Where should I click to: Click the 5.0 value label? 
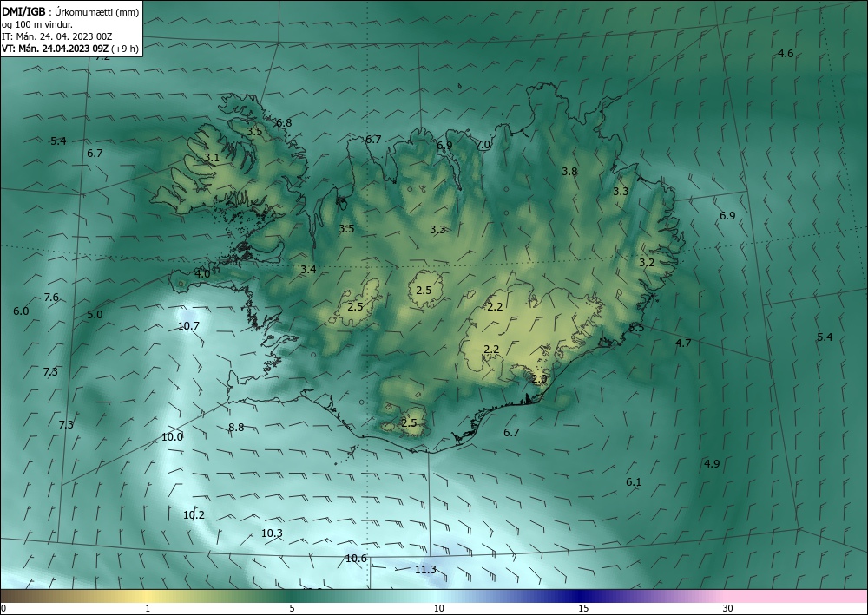tap(95, 314)
